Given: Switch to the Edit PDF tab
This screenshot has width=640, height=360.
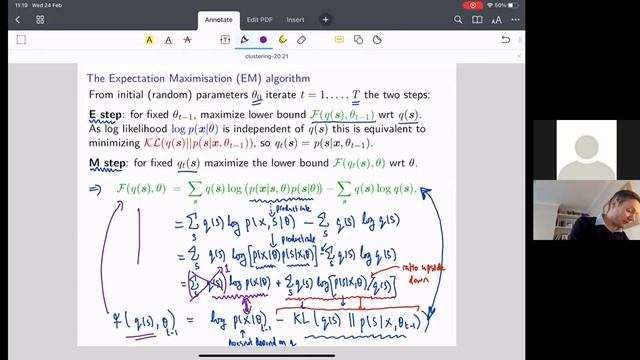Looking at the screenshot, I should [259, 20].
